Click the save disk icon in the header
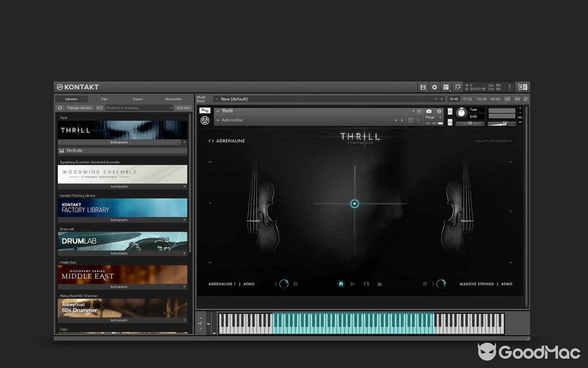 (x=423, y=86)
